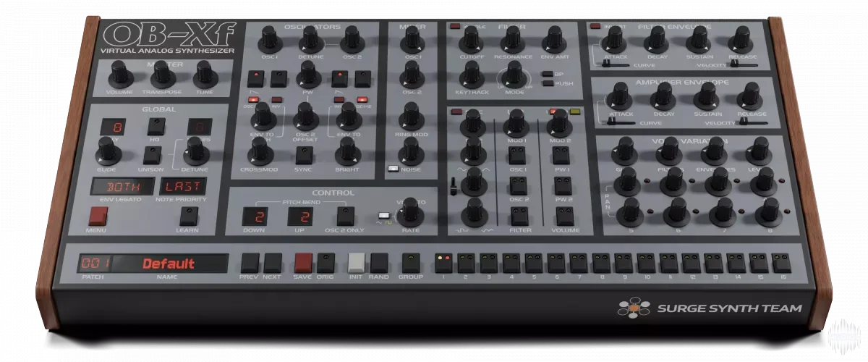Click the BRIGHT knob
The image size is (868, 362).
[349, 151]
